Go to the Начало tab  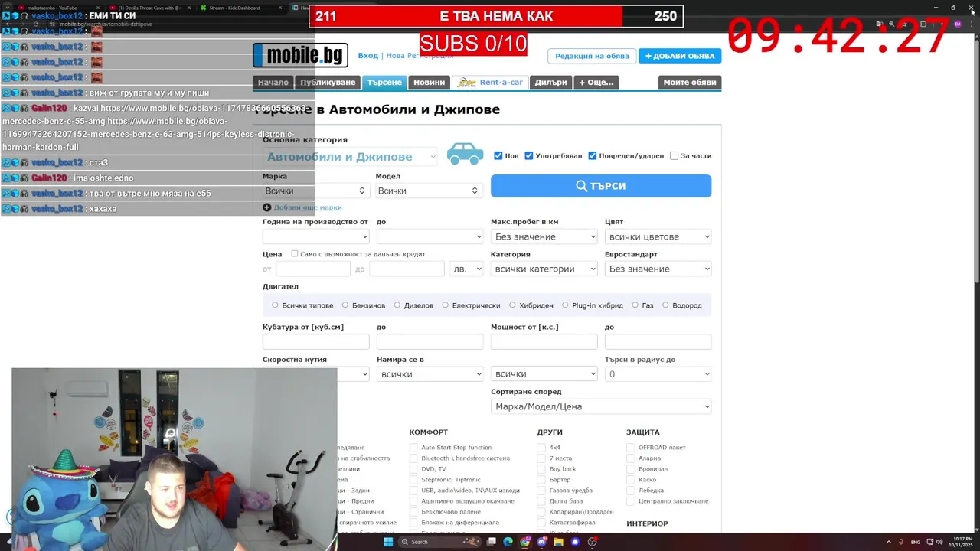tap(273, 83)
